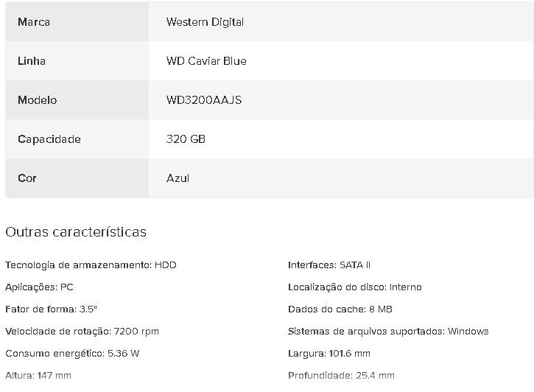Screen dimensions: 534x392
Task: Click Localização do disco: Interno entry
Action: (x=355, y=287)
